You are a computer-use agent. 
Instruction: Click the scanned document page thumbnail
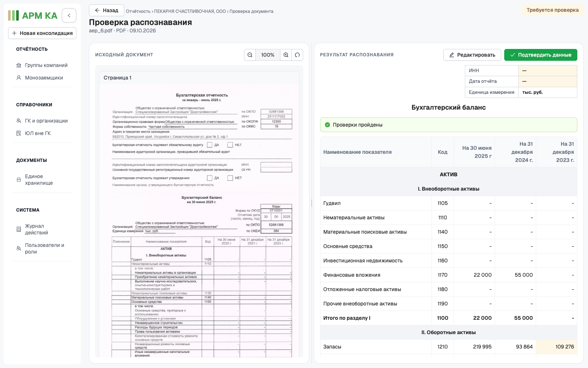tap(199, 221)
